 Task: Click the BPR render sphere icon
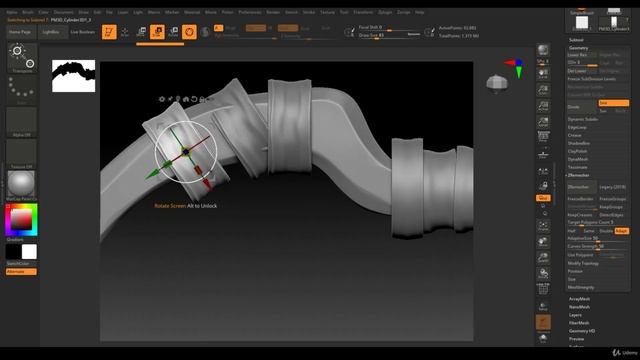[543, 50]
